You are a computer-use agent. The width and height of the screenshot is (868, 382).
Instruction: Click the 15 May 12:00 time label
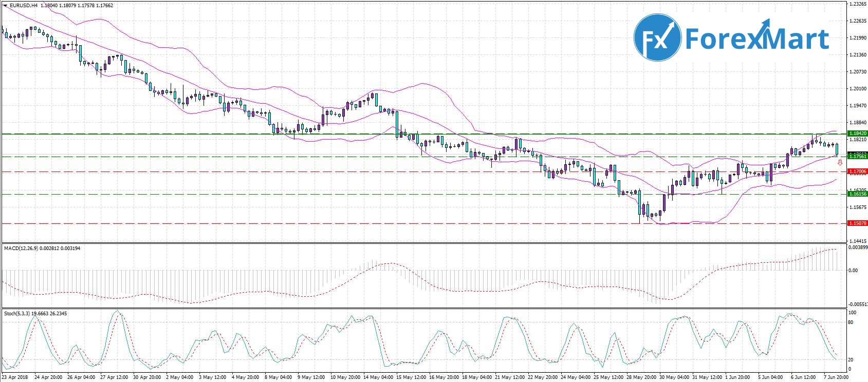(x=411, y=377)
